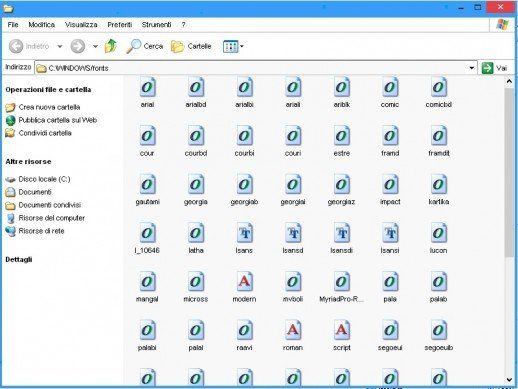The width and height of the screenshot is (518, 389).
Task: Click the vertical scrollbar thumb
Action: click(509, 173)
